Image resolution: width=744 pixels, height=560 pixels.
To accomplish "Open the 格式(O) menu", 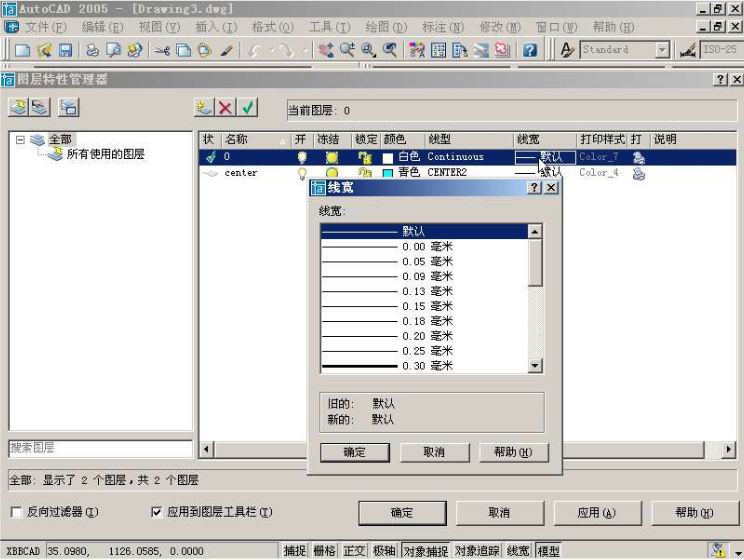I will tap(273, 27).
